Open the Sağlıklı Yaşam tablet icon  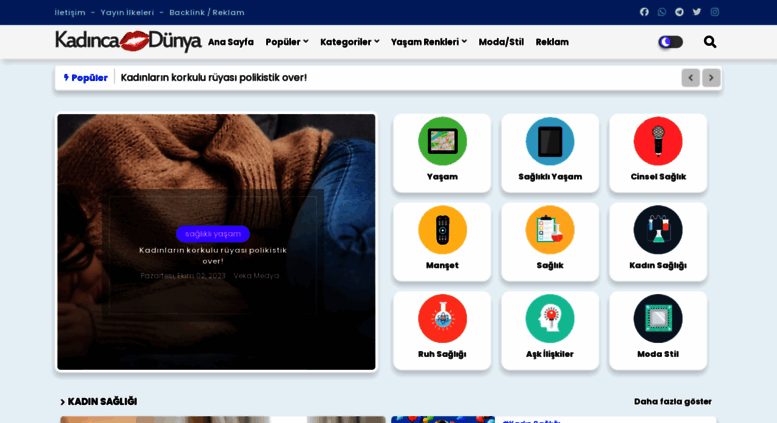point(550,141)
